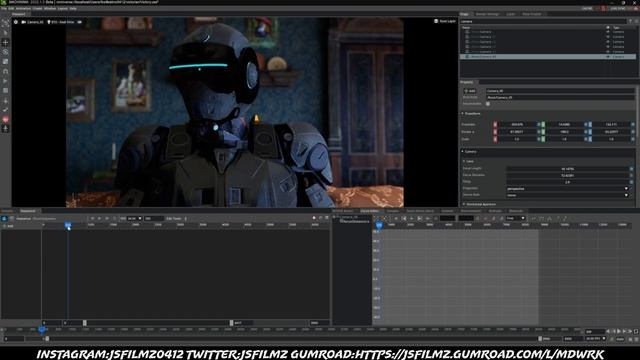Click the main timeline playhead marker
The width and height of the screenshot is (640, 360).
(42, 329)
